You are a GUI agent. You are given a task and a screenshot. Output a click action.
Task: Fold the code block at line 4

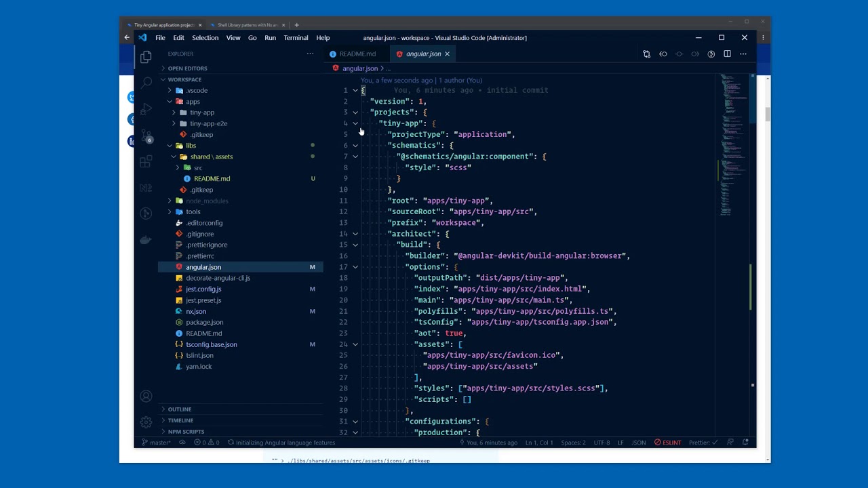pos(355,123)
